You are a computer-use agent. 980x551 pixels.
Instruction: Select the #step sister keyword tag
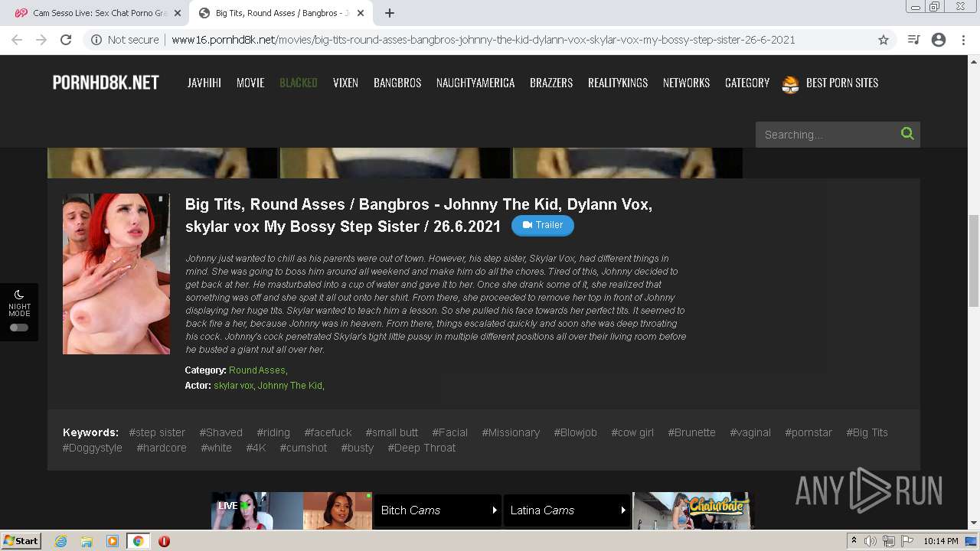point(157,432)
